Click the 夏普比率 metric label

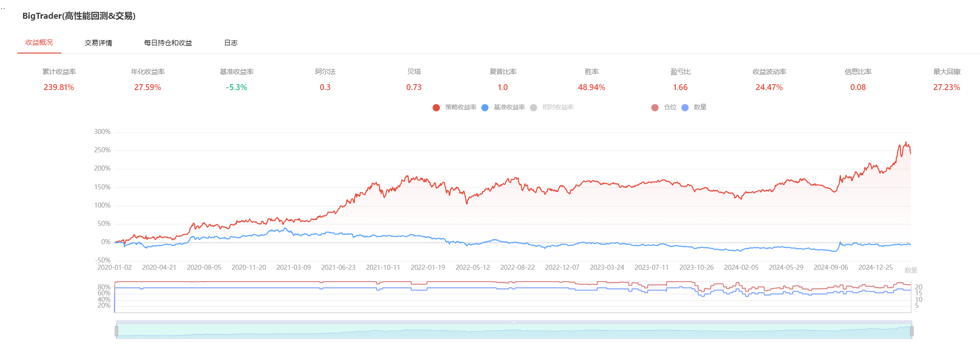[x=503, y=72]
